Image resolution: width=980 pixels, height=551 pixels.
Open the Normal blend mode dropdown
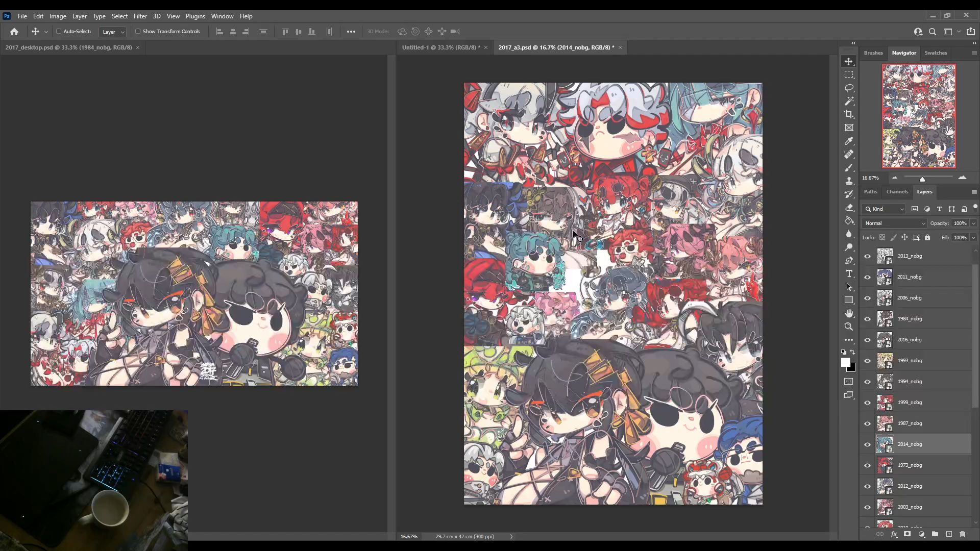point(894,223)
